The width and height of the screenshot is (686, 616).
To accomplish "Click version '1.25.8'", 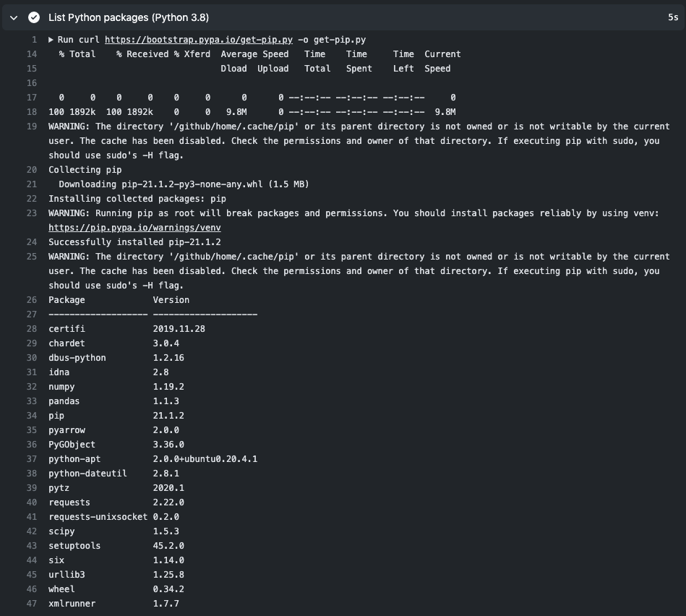I will point(168,575).
